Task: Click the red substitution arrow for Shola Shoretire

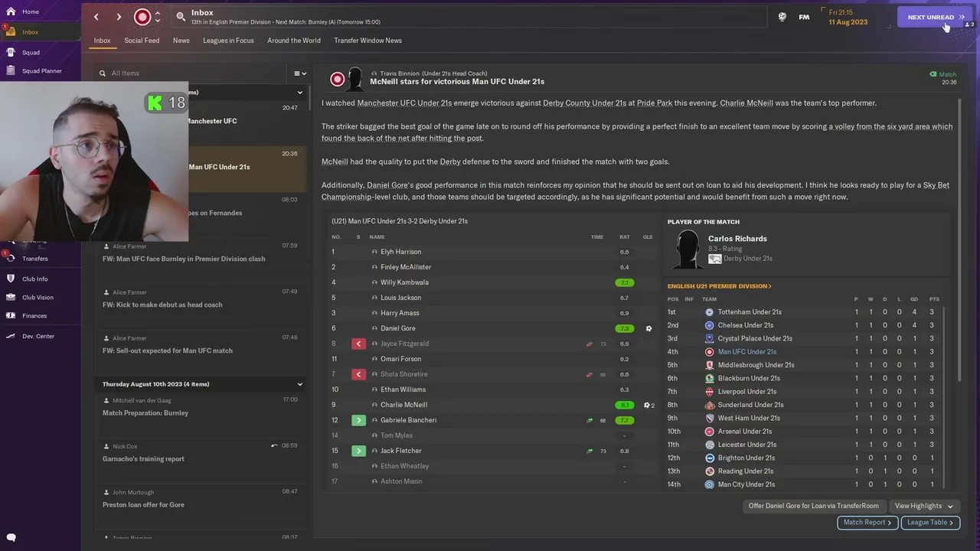Action: pos(358,374)
